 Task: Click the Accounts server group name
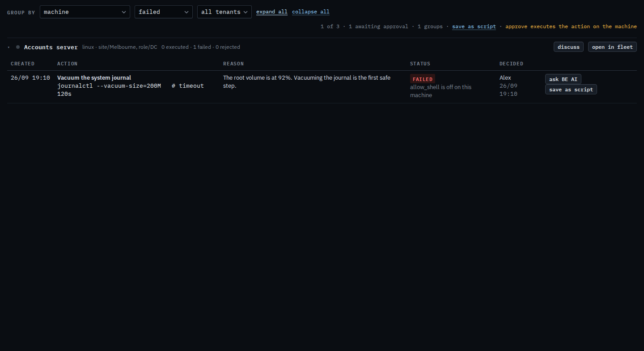pos(51,47)
